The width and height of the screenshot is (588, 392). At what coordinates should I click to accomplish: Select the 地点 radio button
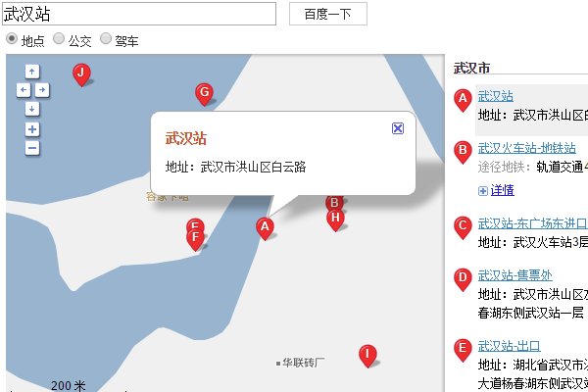12,38
